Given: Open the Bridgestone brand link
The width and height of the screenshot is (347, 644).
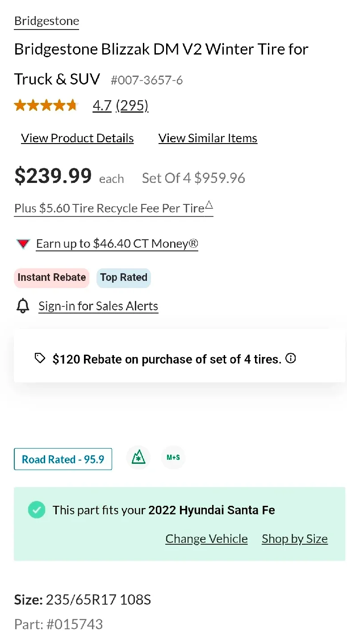Looking at the screenshot, I should 46,21.
